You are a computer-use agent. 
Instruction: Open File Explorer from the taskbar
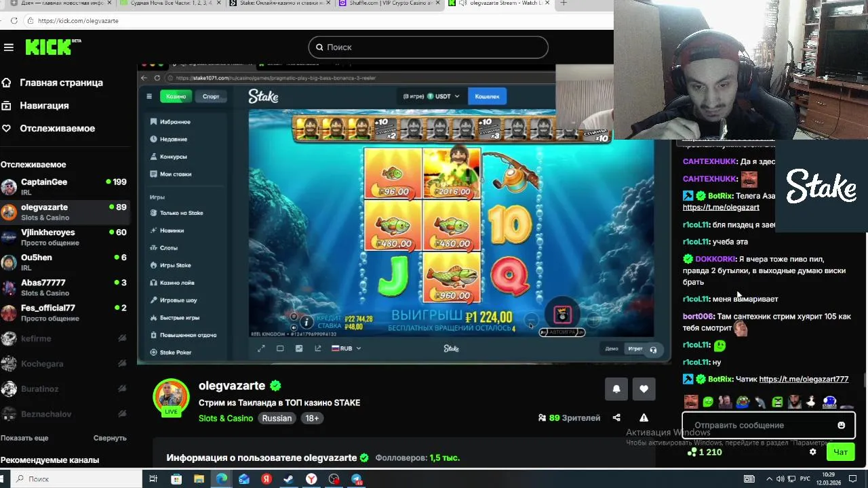[199, 479]
